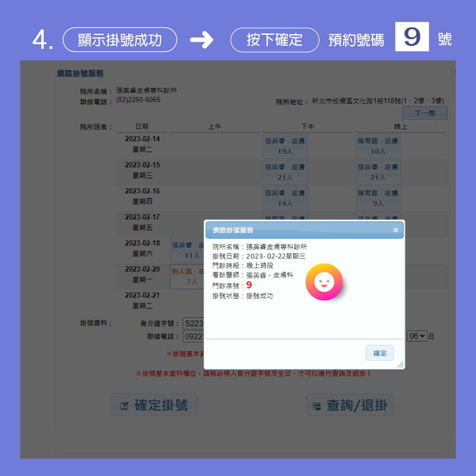Click the 身分證字號 input field
This screenshot has height=476, width=476.
coord(193,324)
